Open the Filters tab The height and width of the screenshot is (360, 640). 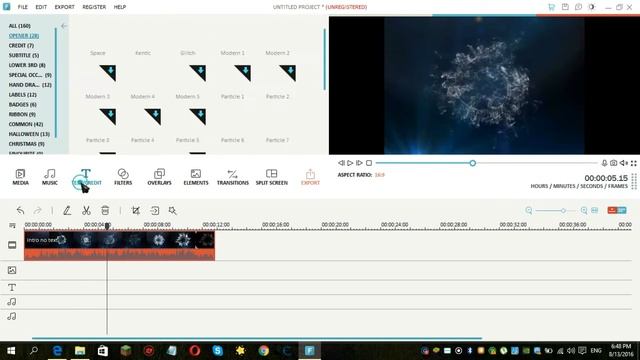[x=123, y=177]
